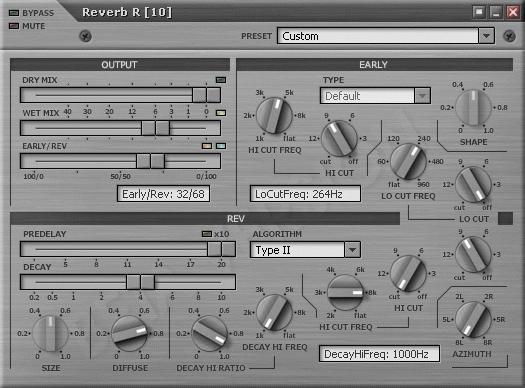Click the LO CUT knob
Screen dimensions: 525x388
(x=473, y=184)
